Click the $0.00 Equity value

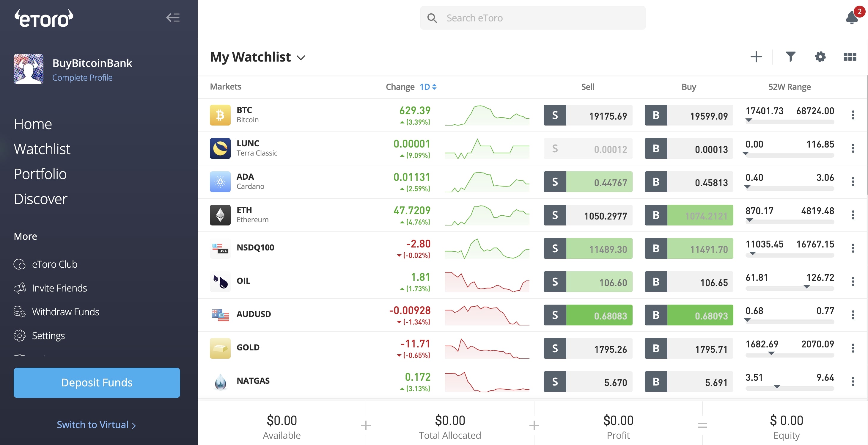point(787,420)
